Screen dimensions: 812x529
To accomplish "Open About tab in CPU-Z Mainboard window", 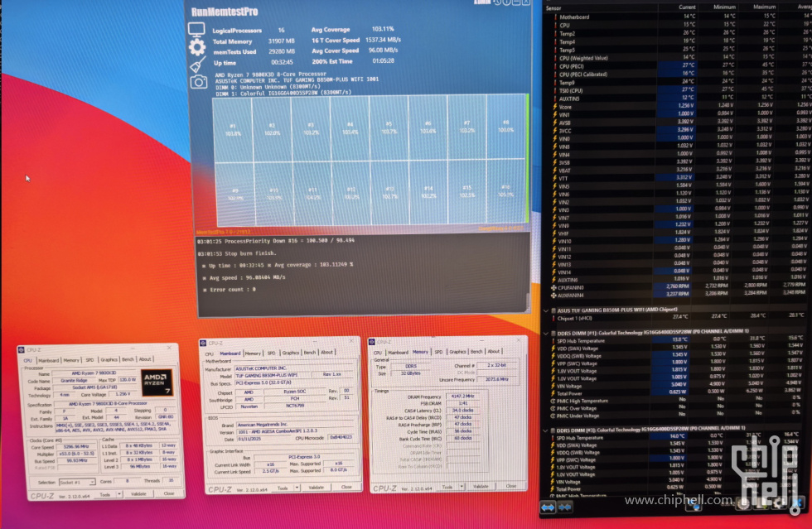I will (x=326, y=352).
